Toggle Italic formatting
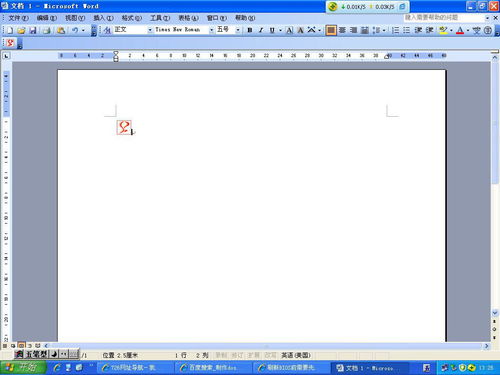Screen dimensions: 500x375 point(261,30)
